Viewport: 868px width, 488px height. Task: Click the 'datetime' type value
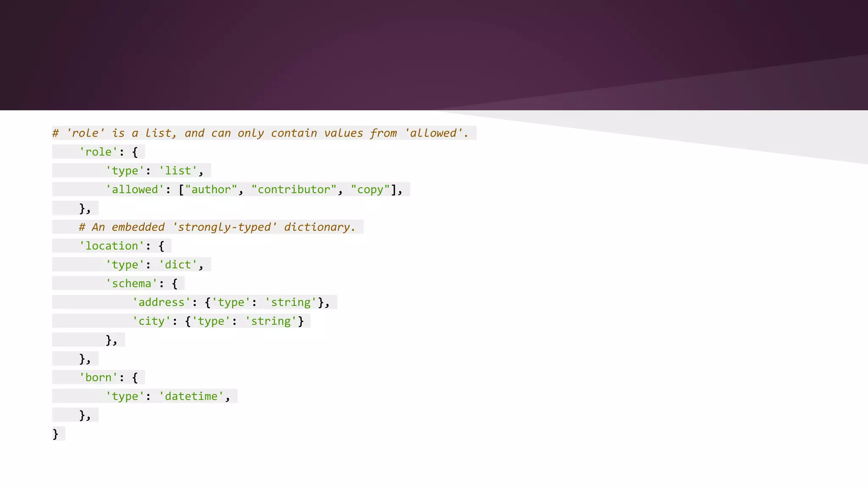(x=191, y=396)
